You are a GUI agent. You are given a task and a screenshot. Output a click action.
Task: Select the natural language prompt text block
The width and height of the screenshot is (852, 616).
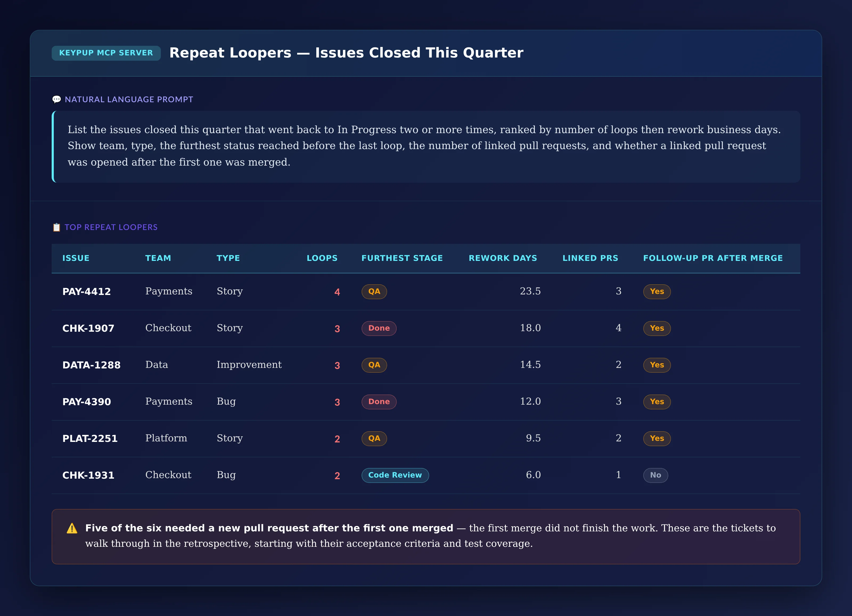point(426,146)
